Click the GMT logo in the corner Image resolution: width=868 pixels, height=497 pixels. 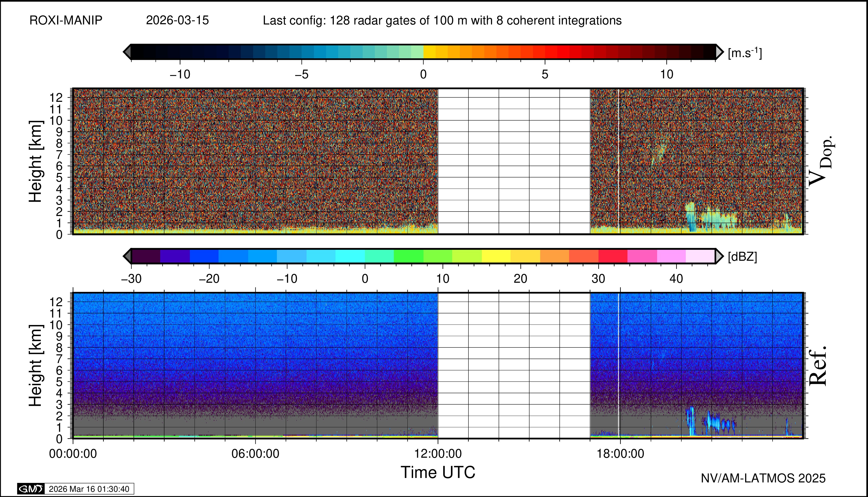[31, 489]
